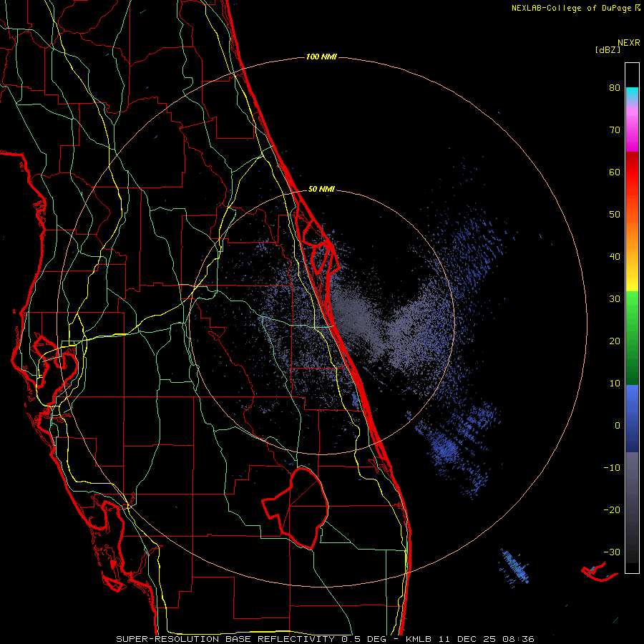Viewport: 644px width, 644px height.
Task: Click the "50 NMI" range ring label
Action: click(x=321, y=190)
